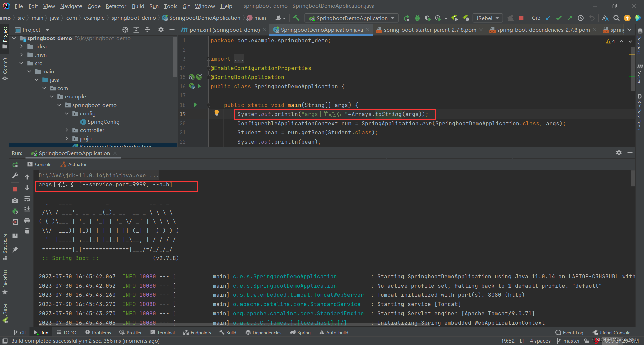
Task: Stop the running application in top toolbar
Action: [521, 18]
